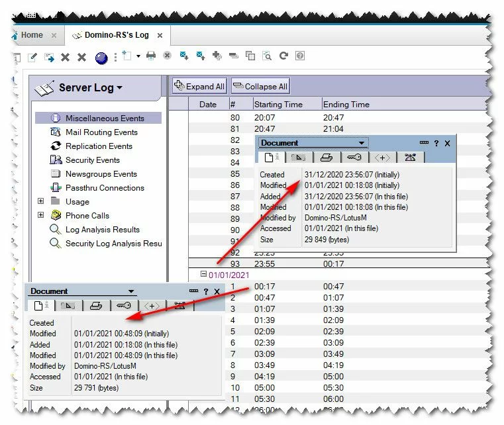Click the toolbar help question-mark icon
Viewport: 504px width, 425px height.
[x=300, y=56]
